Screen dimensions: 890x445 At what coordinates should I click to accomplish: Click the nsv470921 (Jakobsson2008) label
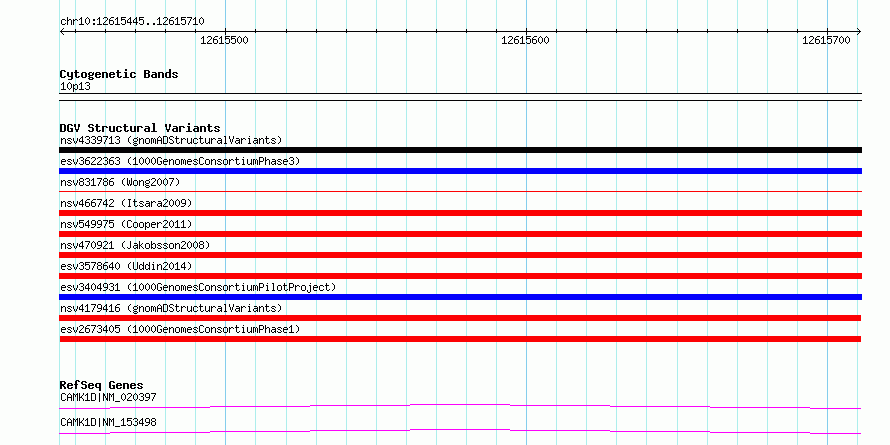[135, 245]
